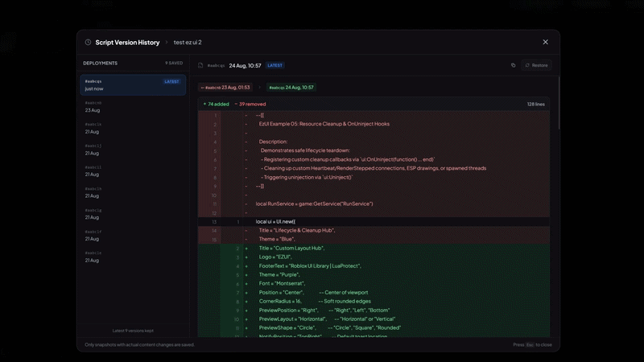Click the "74 added" count
This screenshot has width=644, height=362.
(x=216, y=105)
